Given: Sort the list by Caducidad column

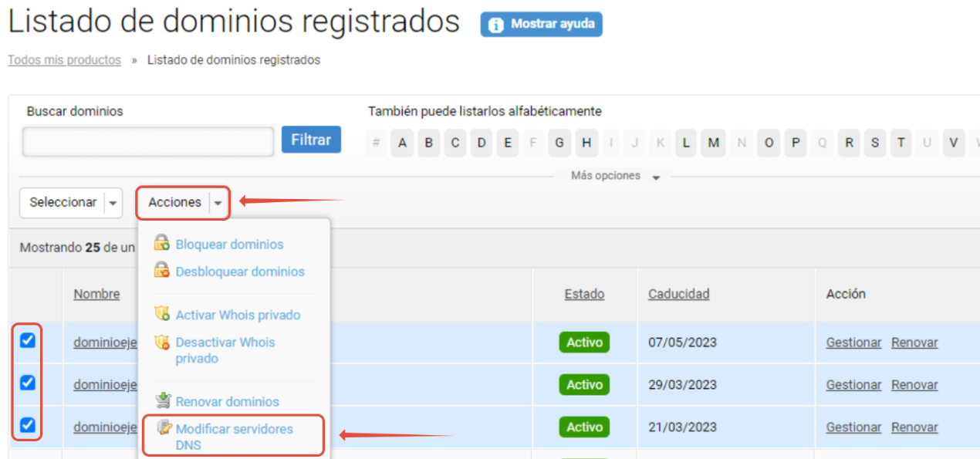Looking at the screenshot, I should (x=678, y=294).
